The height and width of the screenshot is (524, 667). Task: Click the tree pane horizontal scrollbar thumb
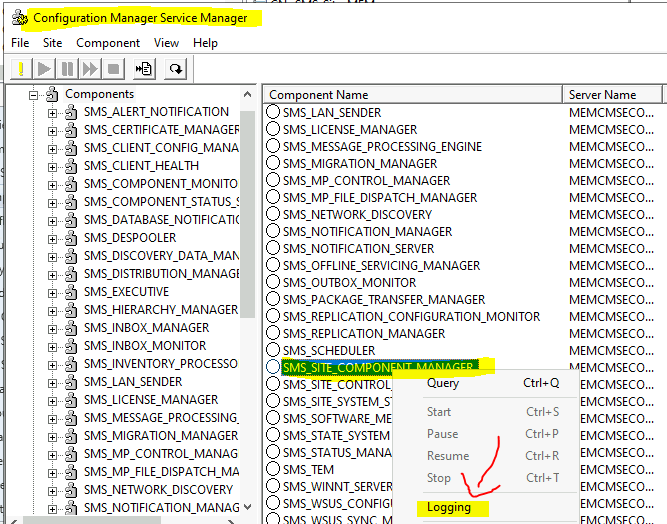click(92, 521)
